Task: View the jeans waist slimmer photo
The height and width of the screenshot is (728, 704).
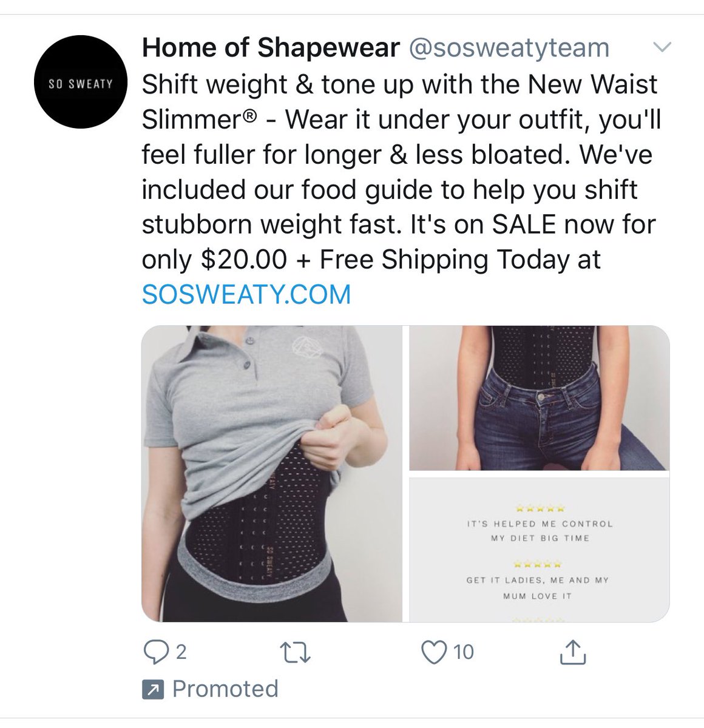Action: pyautogui.click(x=540, y=398)
